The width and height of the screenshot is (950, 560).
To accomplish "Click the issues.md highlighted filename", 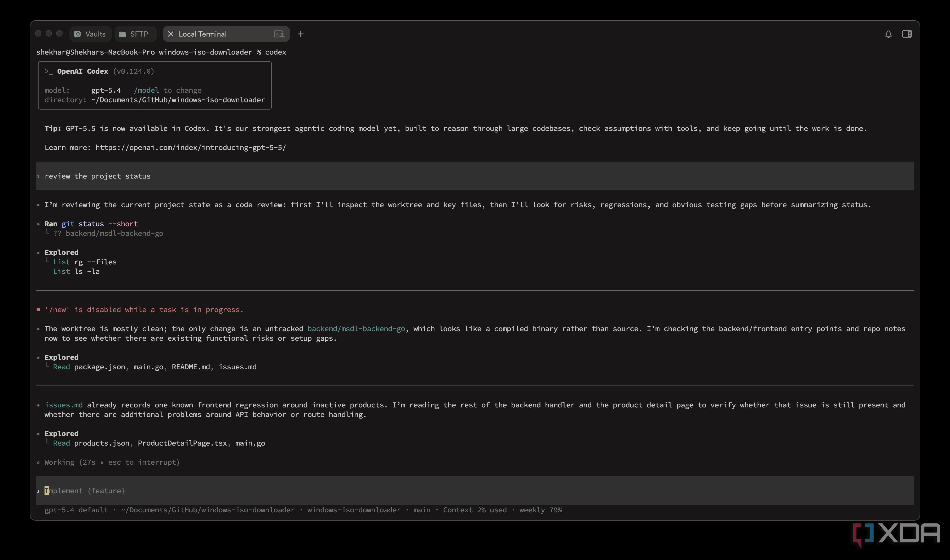I will tap(63, 405).
